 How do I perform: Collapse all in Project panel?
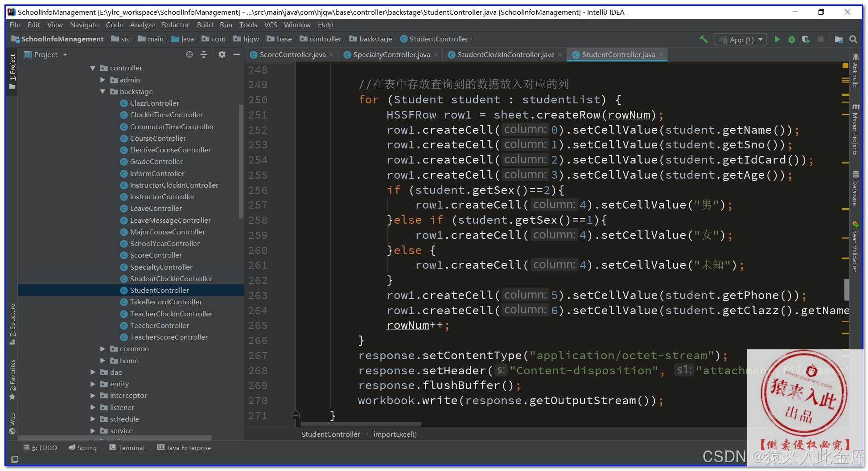point(204,54)
